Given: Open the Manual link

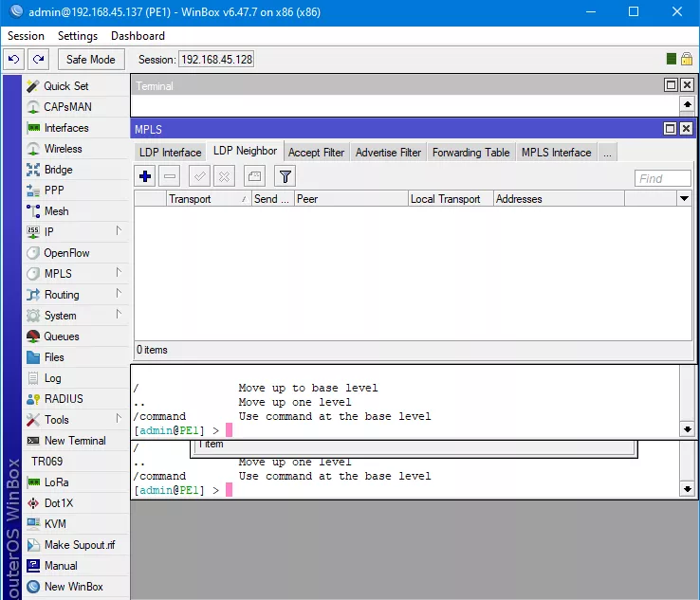Looking at the screenshot, I should pos(75,566).
